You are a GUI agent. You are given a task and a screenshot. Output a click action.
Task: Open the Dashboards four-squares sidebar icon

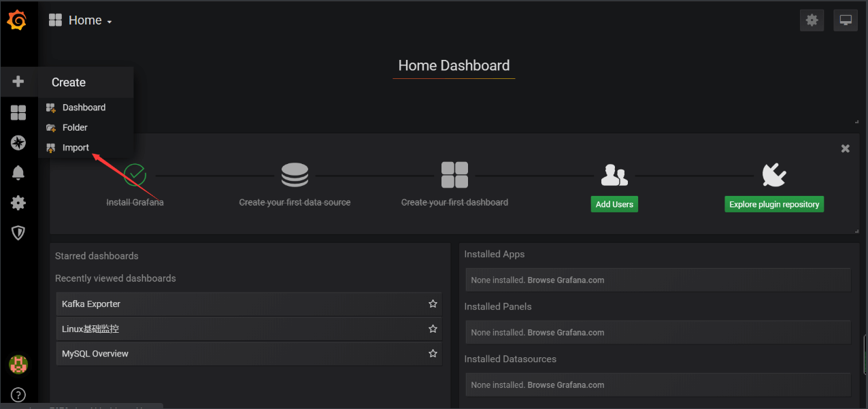click(18, 112)
